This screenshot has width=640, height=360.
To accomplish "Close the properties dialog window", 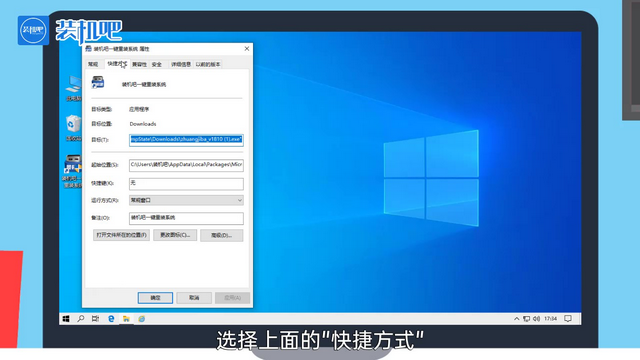I will pyautogui.click(x=247, y=49).
